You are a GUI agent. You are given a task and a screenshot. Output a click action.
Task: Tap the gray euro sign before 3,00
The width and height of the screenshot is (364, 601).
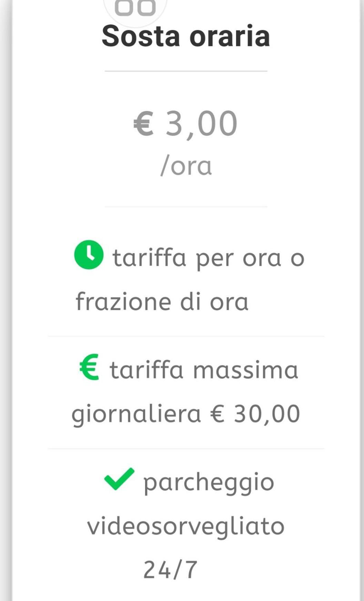pos(144,123)
